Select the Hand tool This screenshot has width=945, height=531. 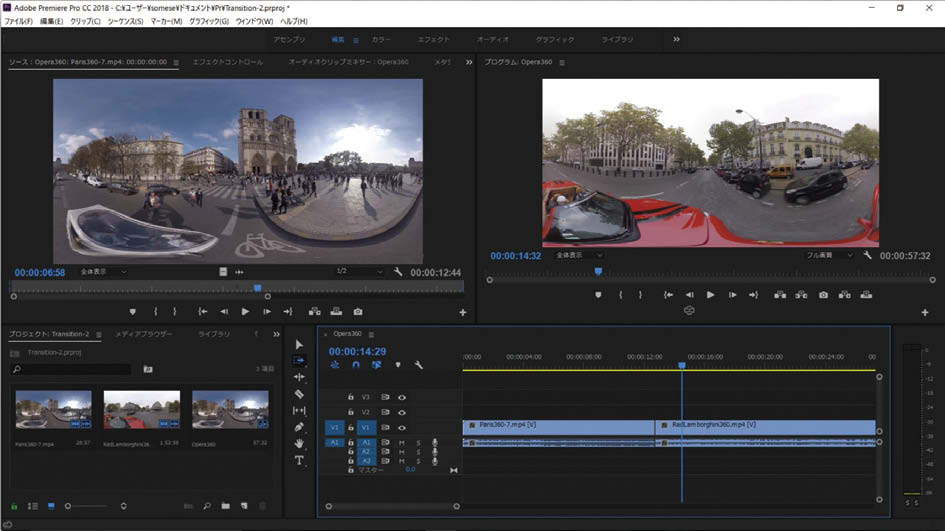[x=299, y=443]
